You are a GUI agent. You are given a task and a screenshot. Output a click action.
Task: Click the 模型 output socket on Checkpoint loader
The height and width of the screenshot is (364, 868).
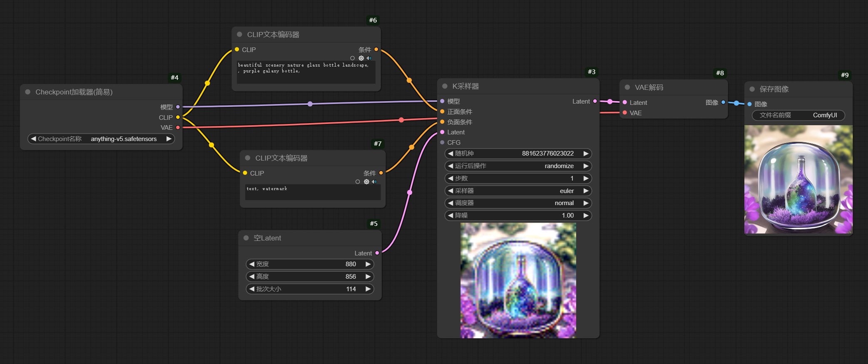(x=178, y=107)
